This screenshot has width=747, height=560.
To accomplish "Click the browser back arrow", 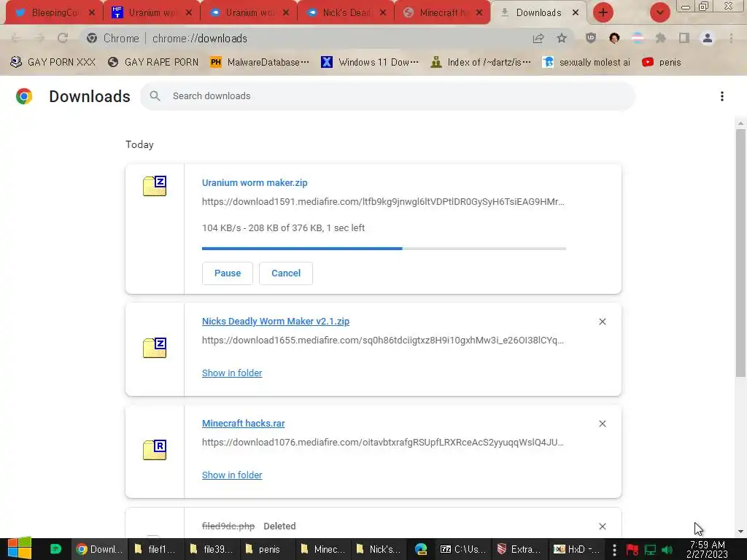I will 16,38.
